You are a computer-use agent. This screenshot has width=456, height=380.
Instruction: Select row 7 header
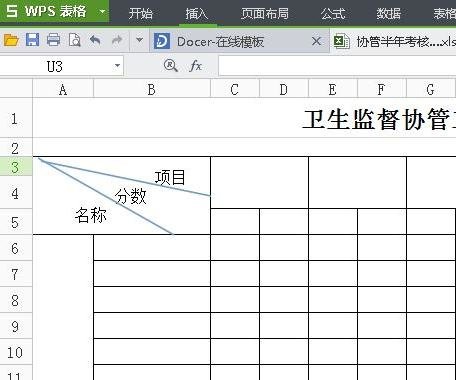pyautogui.click(x=16, y=274)
